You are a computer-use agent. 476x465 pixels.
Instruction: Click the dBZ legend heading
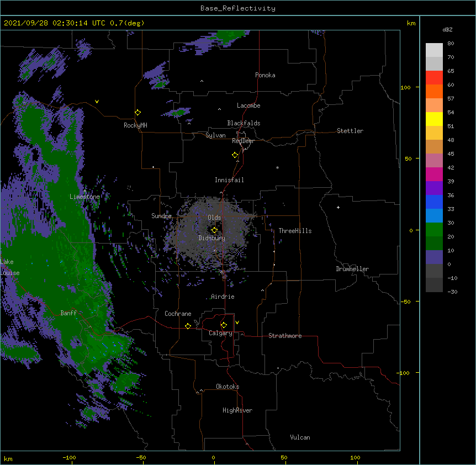point(447,30)
